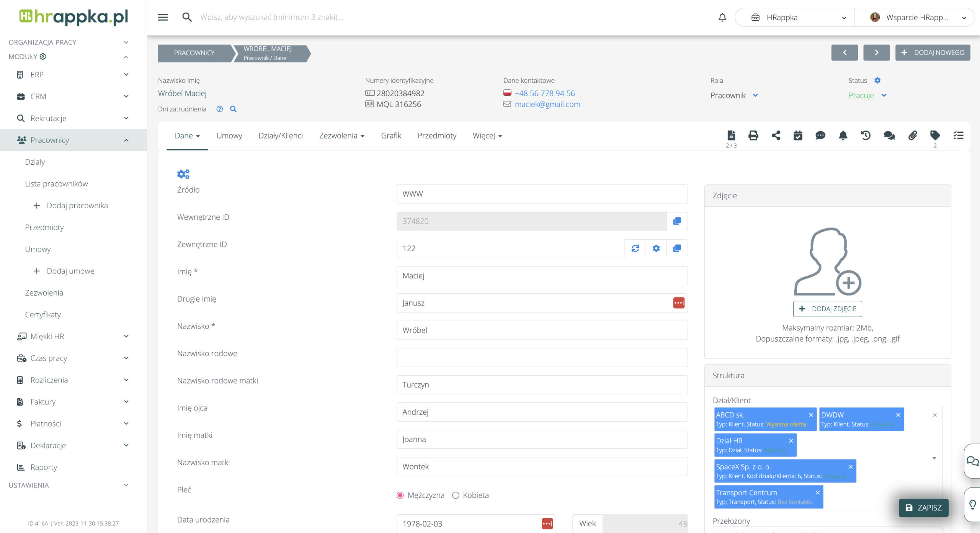Click the notification bell in top bar
Image resolution: width=980 pixels, height=533 pixels.
pyautogui.click(x=722, y=17)
